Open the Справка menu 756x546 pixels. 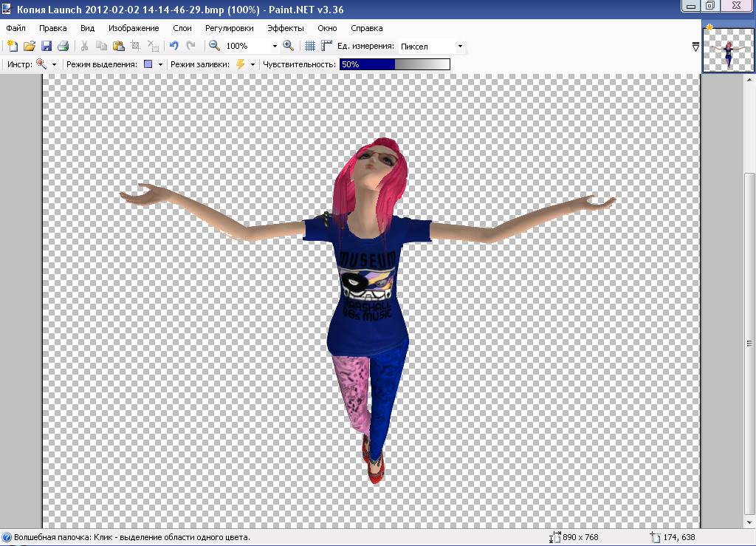click(367, 28)
